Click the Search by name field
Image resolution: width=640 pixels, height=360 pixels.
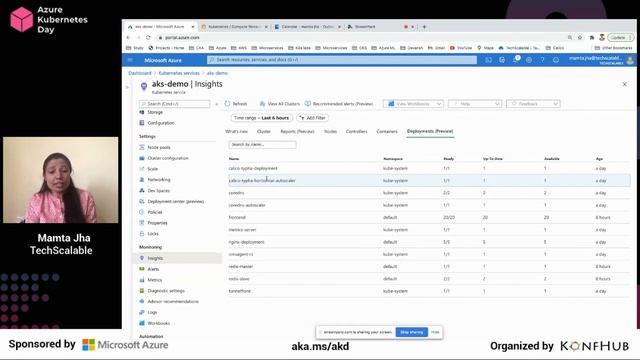click(x=262, y=144)
